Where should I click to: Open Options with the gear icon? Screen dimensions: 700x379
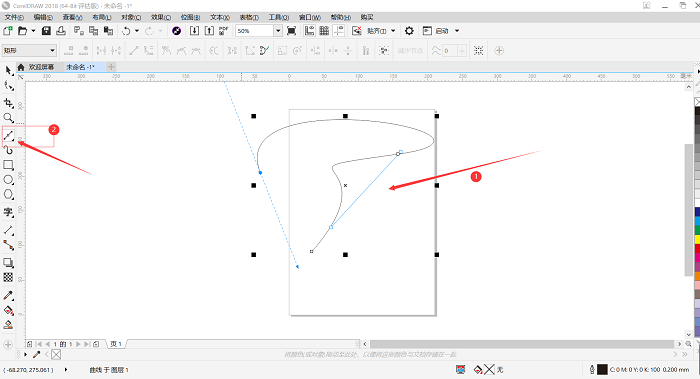click(409, 31)
